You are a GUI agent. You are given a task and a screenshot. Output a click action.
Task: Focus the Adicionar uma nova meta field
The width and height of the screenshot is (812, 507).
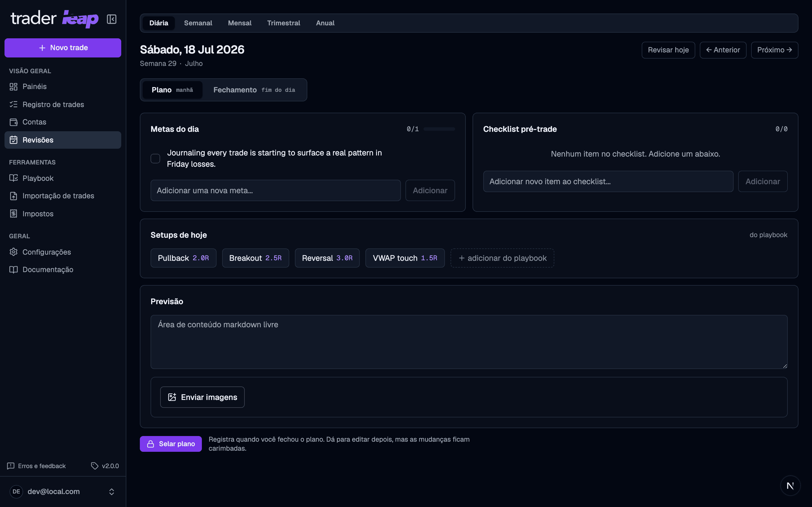point(275,190)
